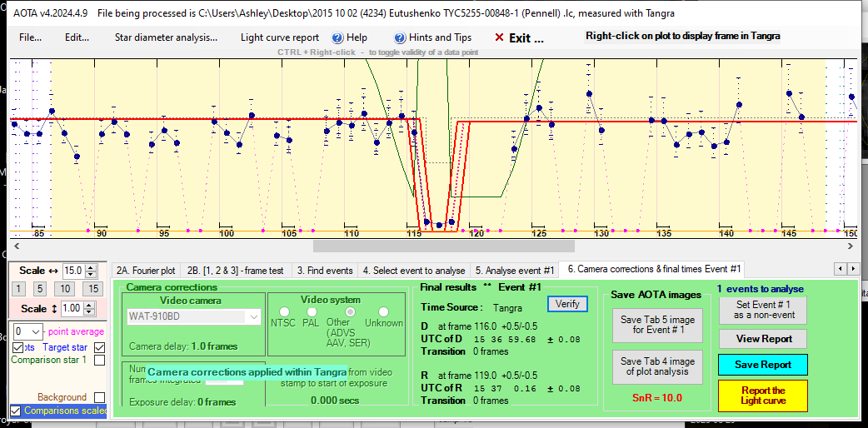This screenshot has height=428, width=868.
Task: Toggle the Background checkbox
Action: pos(100,397)
